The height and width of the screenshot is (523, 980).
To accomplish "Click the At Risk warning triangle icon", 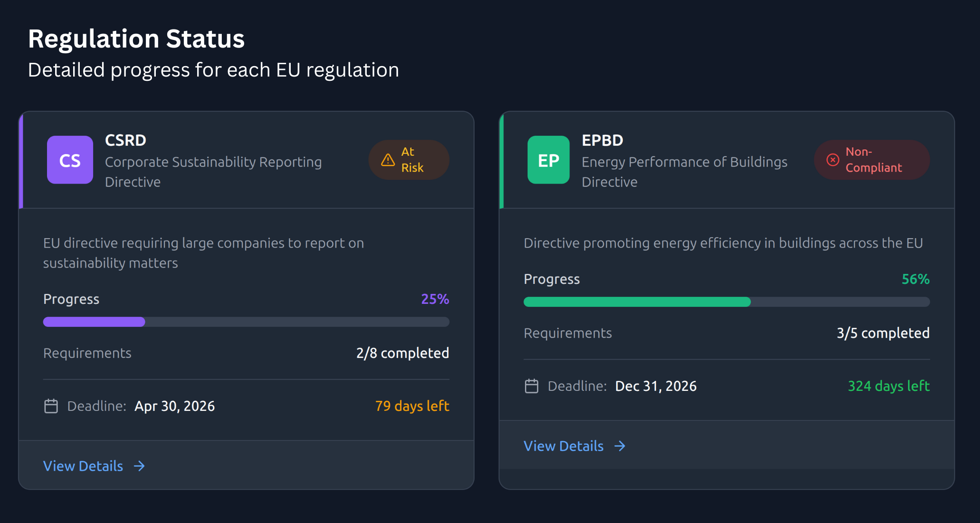I will point(388,160).
